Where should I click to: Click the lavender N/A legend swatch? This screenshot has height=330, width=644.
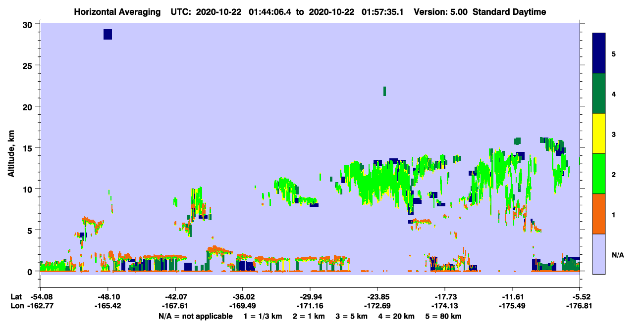[599, 254]
